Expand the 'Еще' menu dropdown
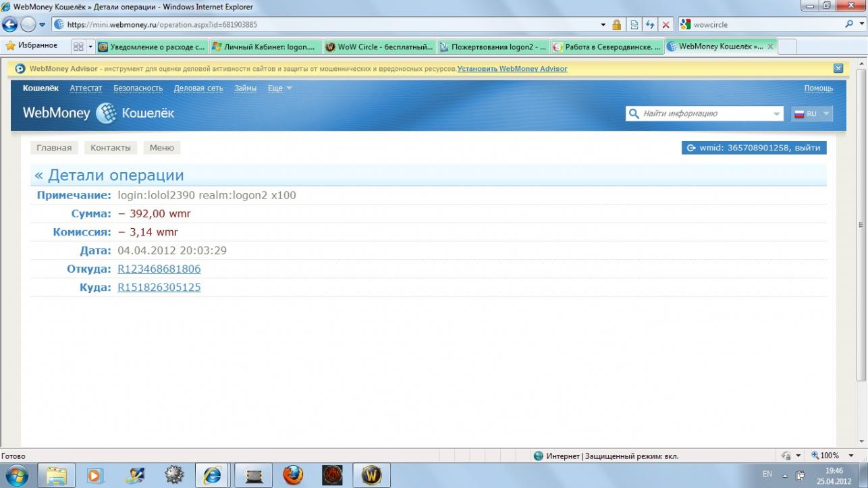The image size is (868, 488). pyautogui.click(x=280, y=88)
